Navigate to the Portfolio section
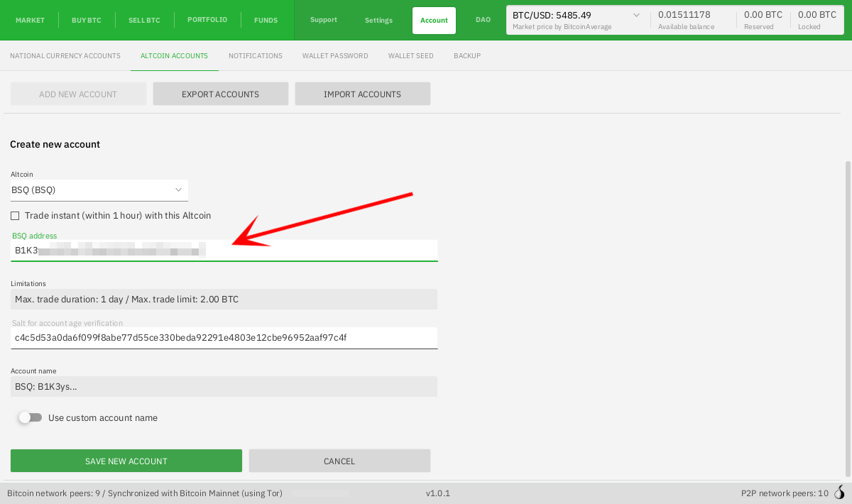Image resolution: width=852 pixels, height=504 pixels. [x=207, y=20]
